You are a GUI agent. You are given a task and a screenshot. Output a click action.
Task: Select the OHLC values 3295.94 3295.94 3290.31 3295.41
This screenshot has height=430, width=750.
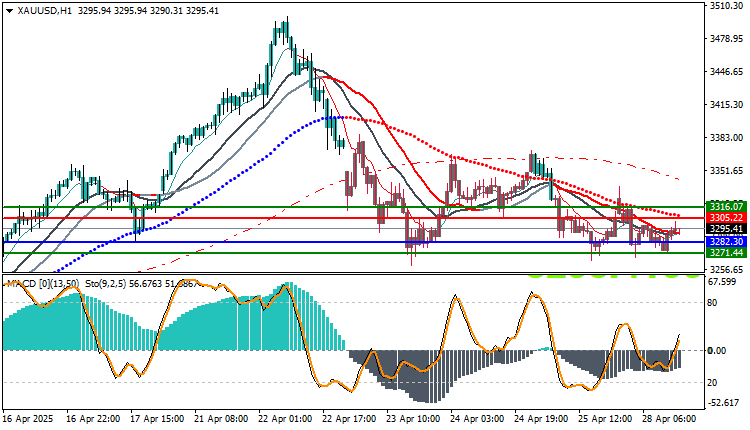point(148,11)
